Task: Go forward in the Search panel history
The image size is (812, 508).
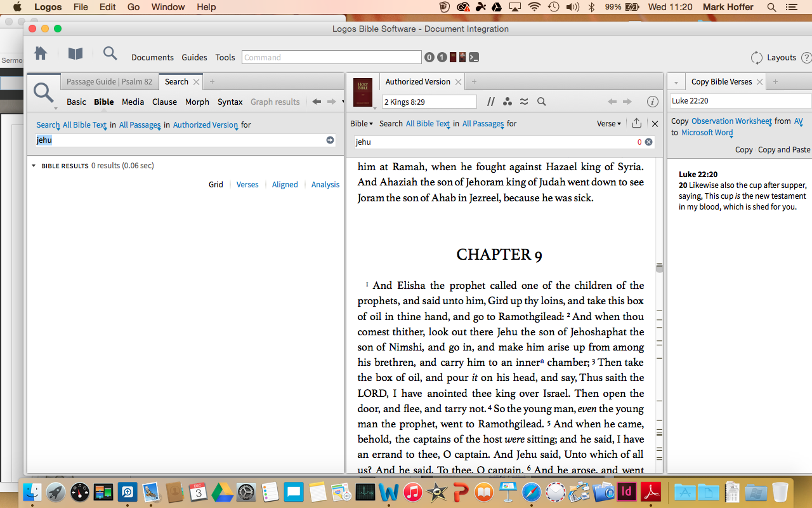Action: (x=331, y=102)
